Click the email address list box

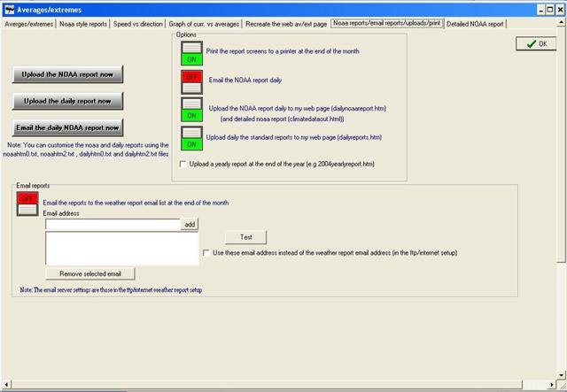point(120,249)
